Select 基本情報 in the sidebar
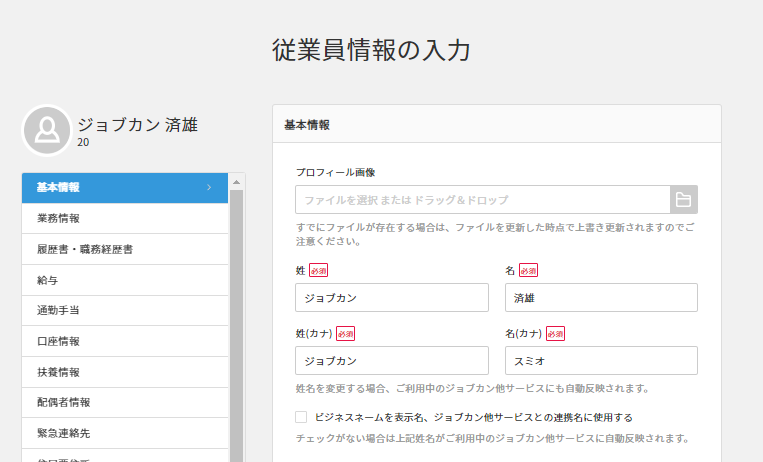763x462 pixels. (x=125, y=187)
